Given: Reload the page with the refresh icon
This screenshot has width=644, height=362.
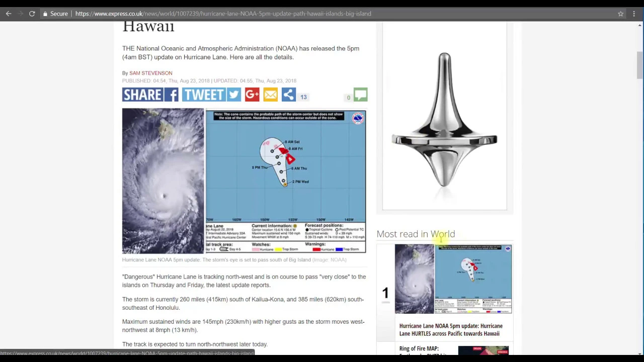Looking at the screenshot, I should click(x=32, y=14).
